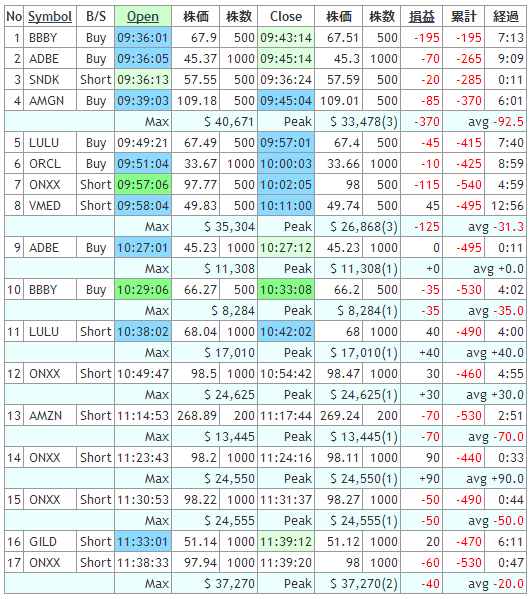This screenshot has width=530, height=599.
Task: Click avg -92.5 summary
Action: (496, 122)
